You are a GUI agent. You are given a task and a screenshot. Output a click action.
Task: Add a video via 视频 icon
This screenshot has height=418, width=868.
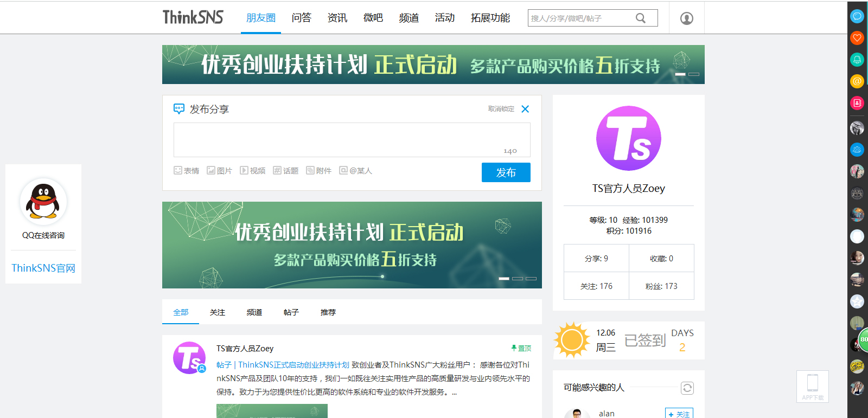point(253,171)
